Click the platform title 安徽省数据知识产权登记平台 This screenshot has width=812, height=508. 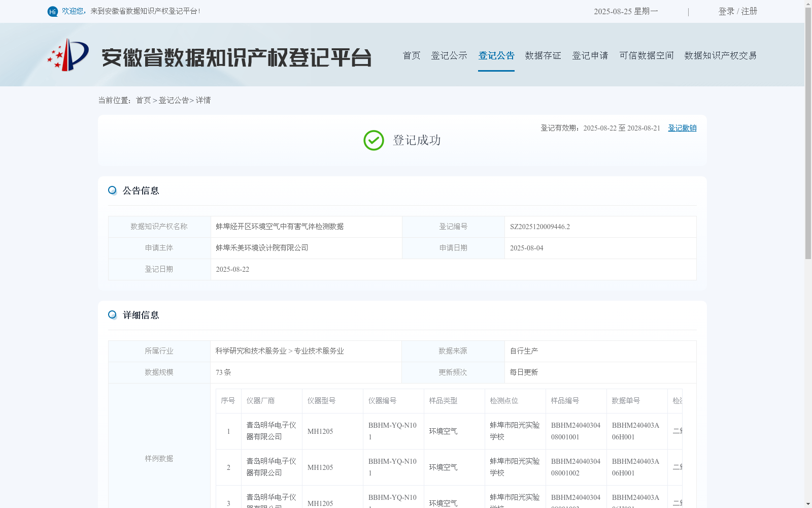(236, 57)
